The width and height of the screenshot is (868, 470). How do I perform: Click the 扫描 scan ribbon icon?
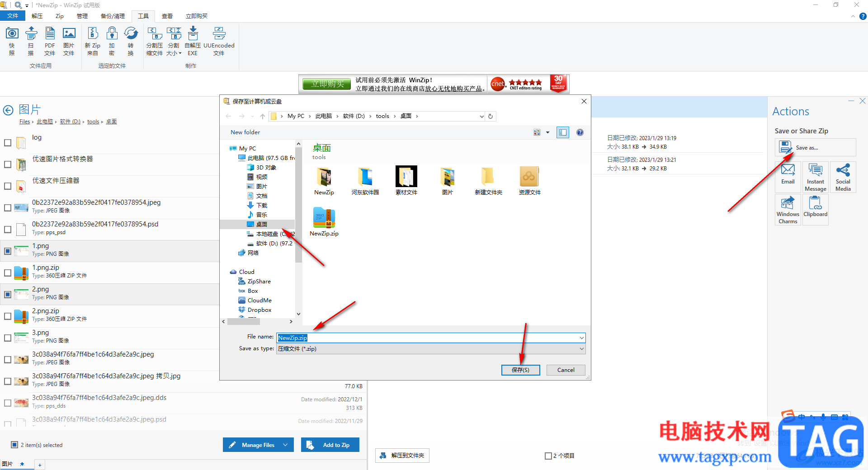point(31,41)
